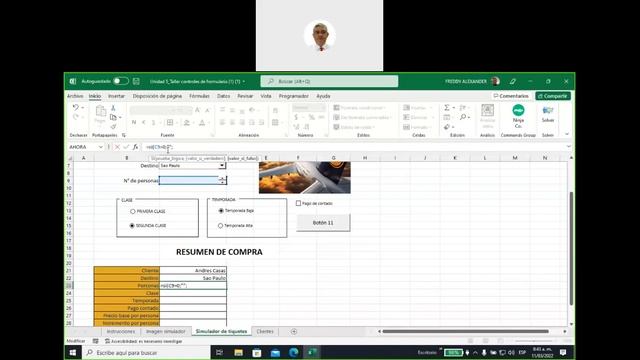Click the Format Painter brush icon
Viewport: 640px width, 360px height.
pos(113,127)
